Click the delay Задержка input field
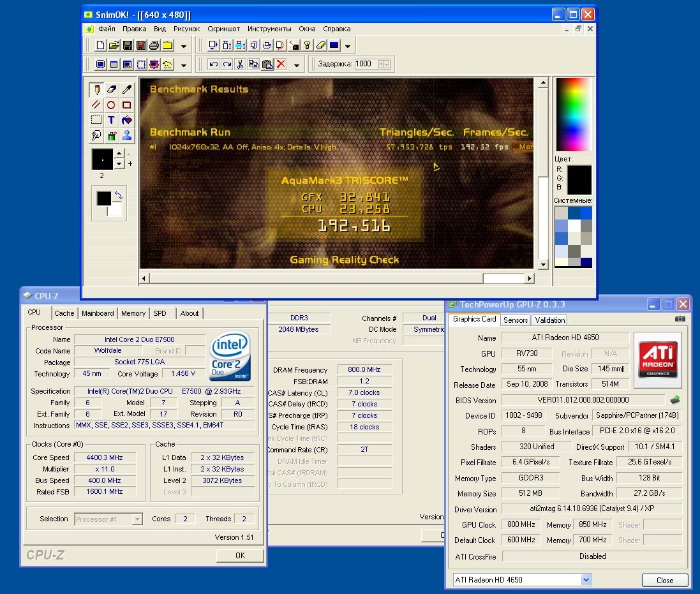 (x=366, y=64)
